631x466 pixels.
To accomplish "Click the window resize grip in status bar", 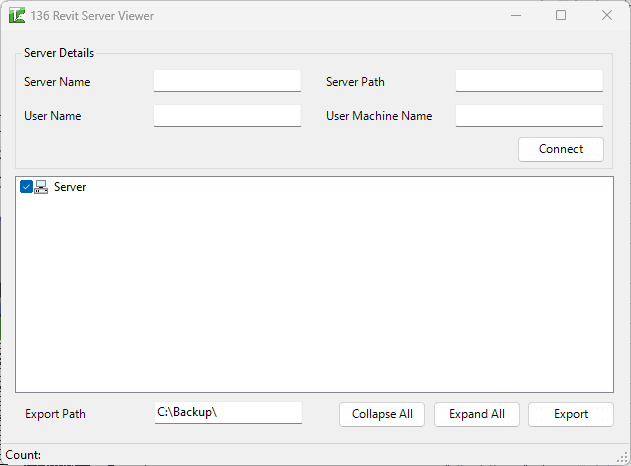I will tap(623, 458).
